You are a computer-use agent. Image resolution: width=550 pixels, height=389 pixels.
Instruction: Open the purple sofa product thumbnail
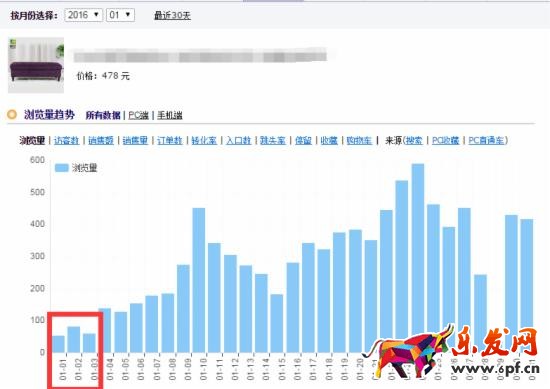36,65
